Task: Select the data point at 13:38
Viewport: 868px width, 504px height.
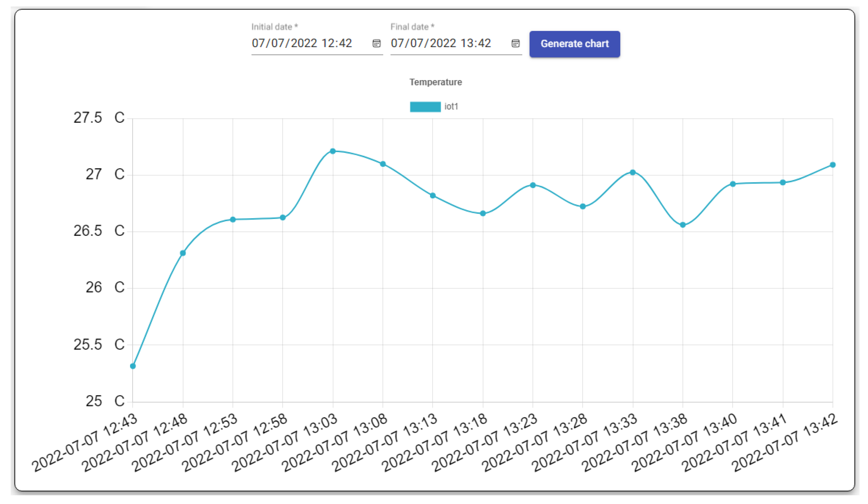Action: point(683,225)
